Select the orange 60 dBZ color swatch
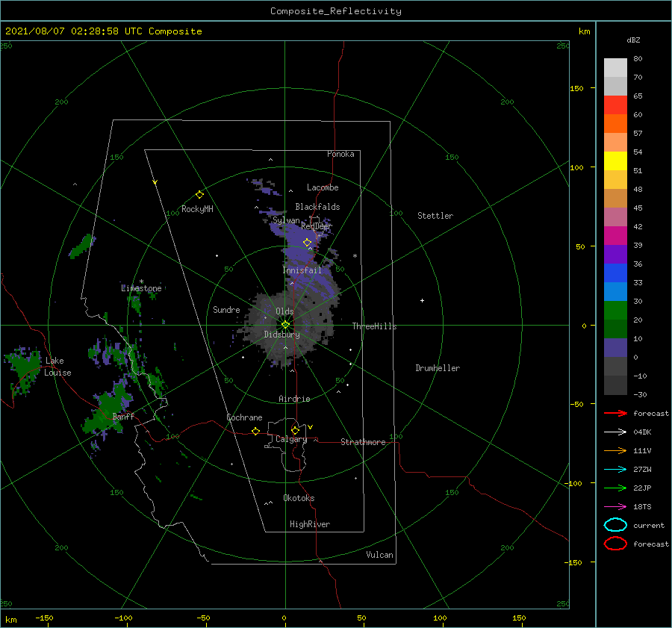 [615, 123]
